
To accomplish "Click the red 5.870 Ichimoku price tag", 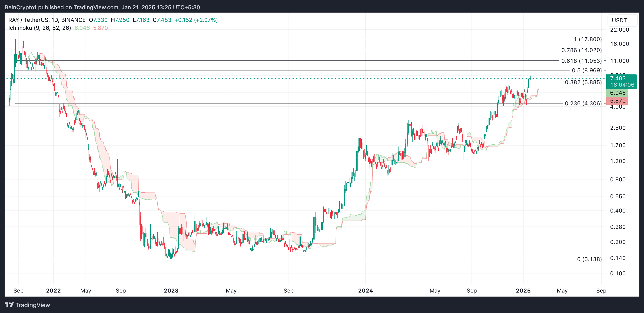I will 617,101.
